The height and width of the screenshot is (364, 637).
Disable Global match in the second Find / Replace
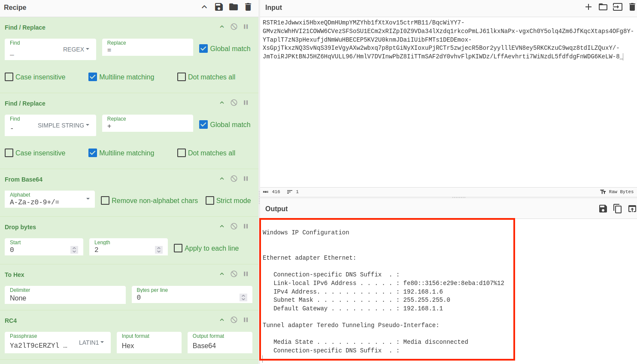(203, 124)
